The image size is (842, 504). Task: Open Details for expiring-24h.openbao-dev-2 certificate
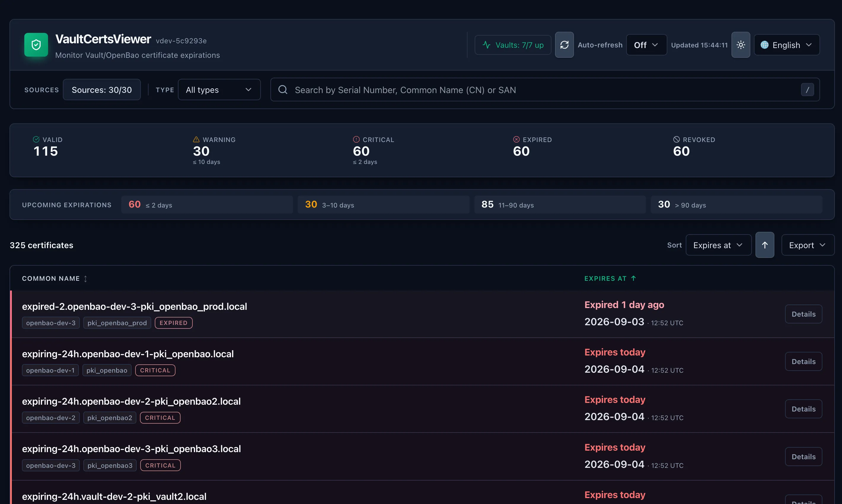pos(803,409)
